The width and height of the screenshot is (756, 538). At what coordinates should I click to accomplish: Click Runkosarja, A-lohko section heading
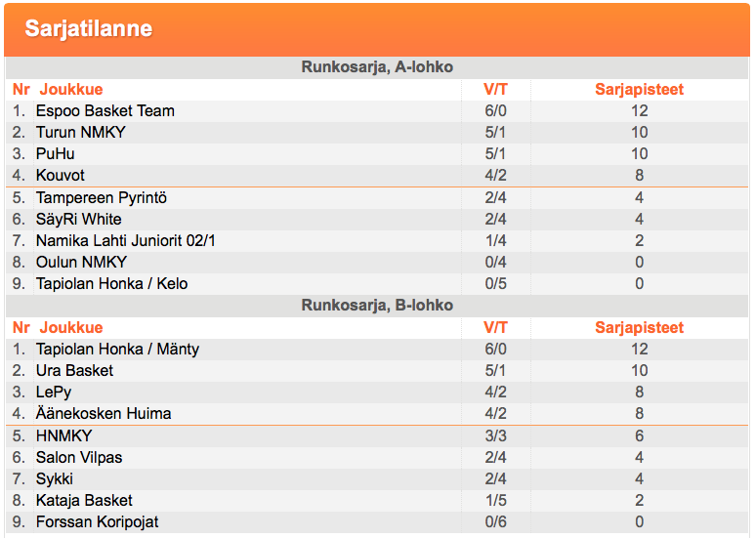tap(377, 67)
